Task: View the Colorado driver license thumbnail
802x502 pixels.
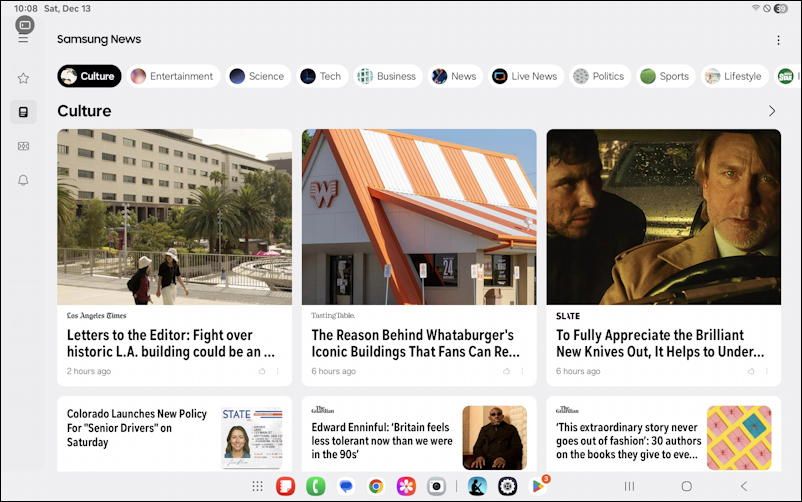Action: click(x=252, y=438)
